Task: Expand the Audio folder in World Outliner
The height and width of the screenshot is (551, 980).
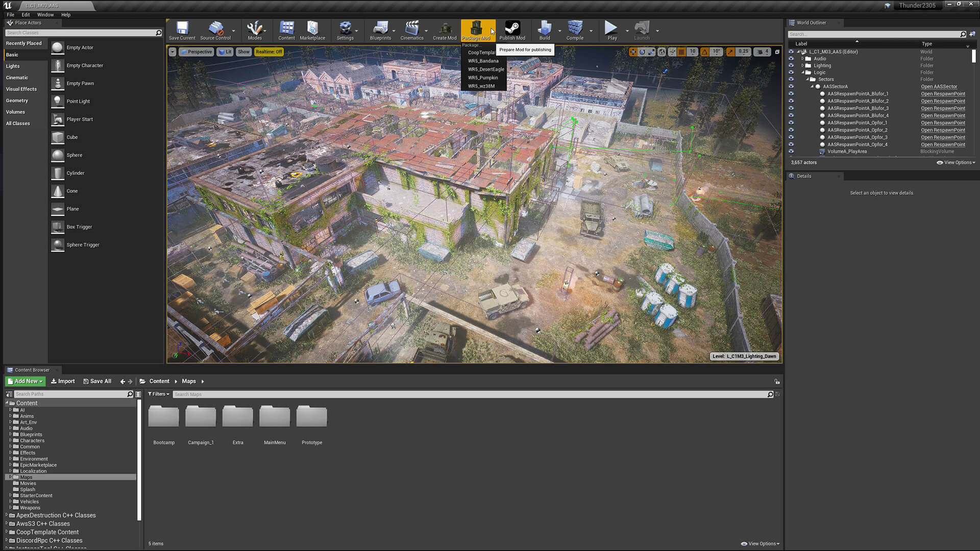Action: click(x=802, y=59)
